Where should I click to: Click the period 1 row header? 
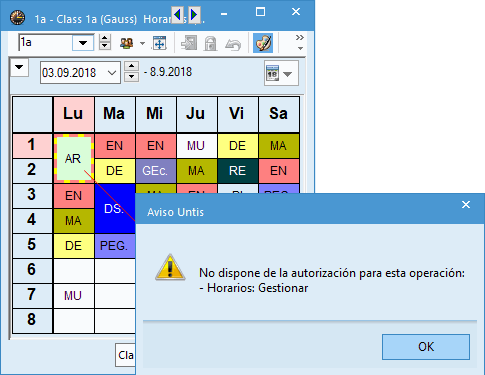(32, 146)
